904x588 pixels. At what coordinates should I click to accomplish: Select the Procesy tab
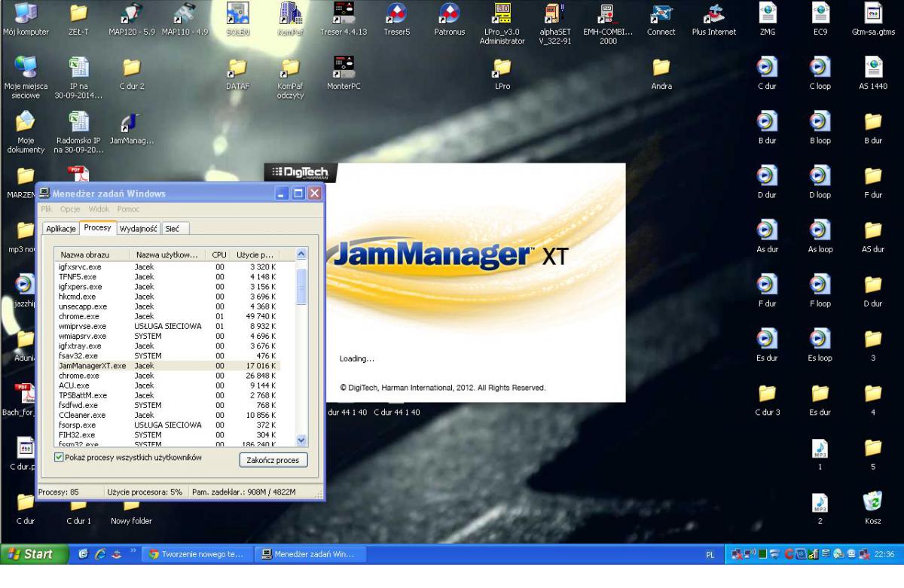(x=98, y=227)
